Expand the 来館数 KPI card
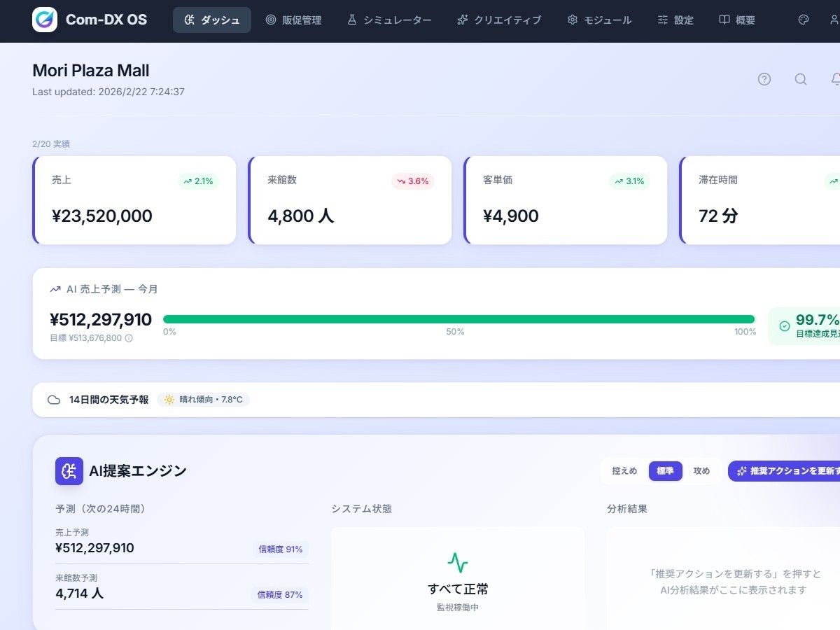The image size is (840, 630). (350, 200)
